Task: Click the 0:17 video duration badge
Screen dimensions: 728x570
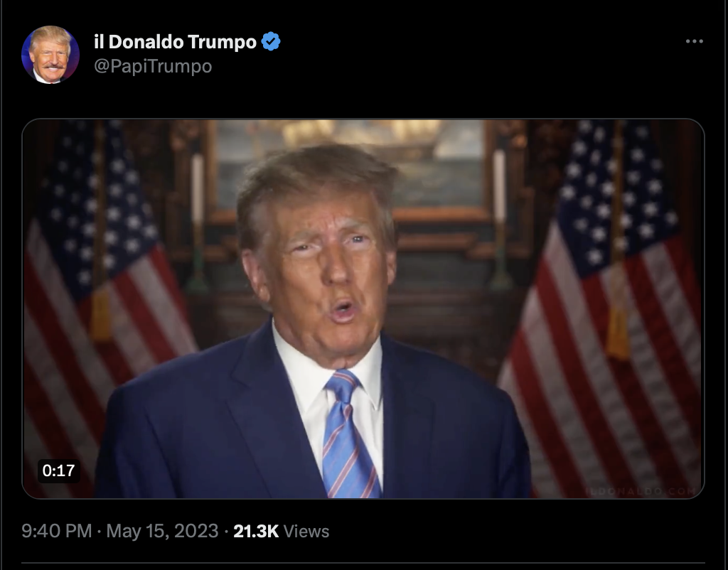Action: click(58, 470)
